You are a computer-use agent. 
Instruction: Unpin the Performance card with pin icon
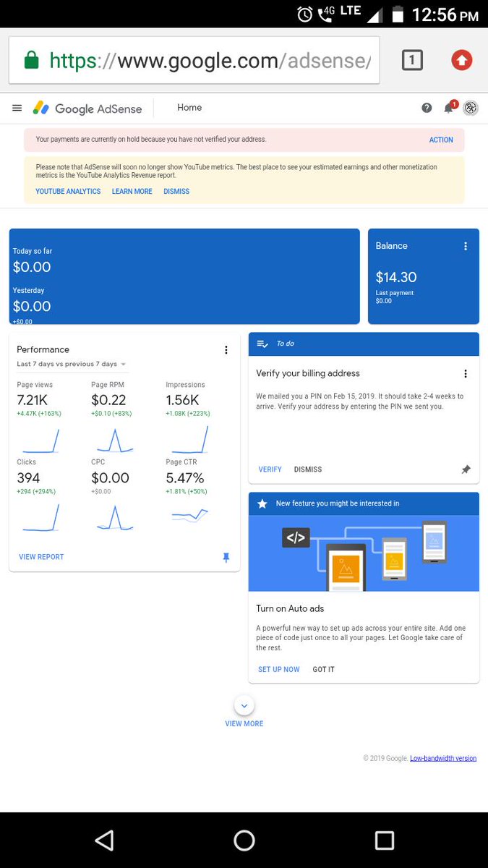226,557
